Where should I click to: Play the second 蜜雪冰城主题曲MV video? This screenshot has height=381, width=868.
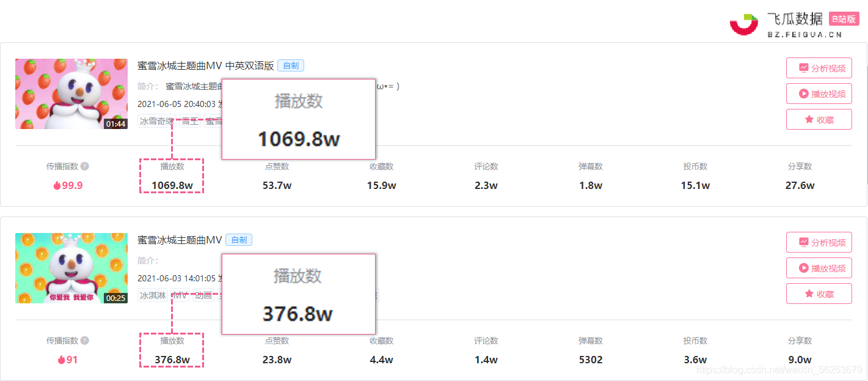click(819, 268)
